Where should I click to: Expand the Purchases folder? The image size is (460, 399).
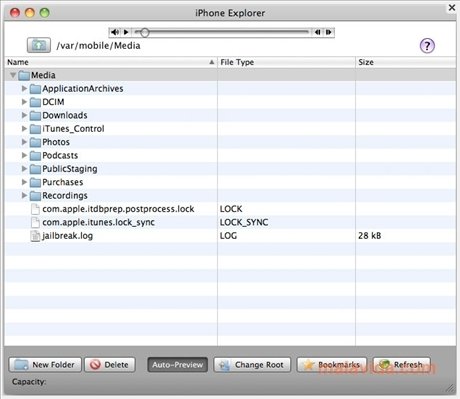pos(24,182)
